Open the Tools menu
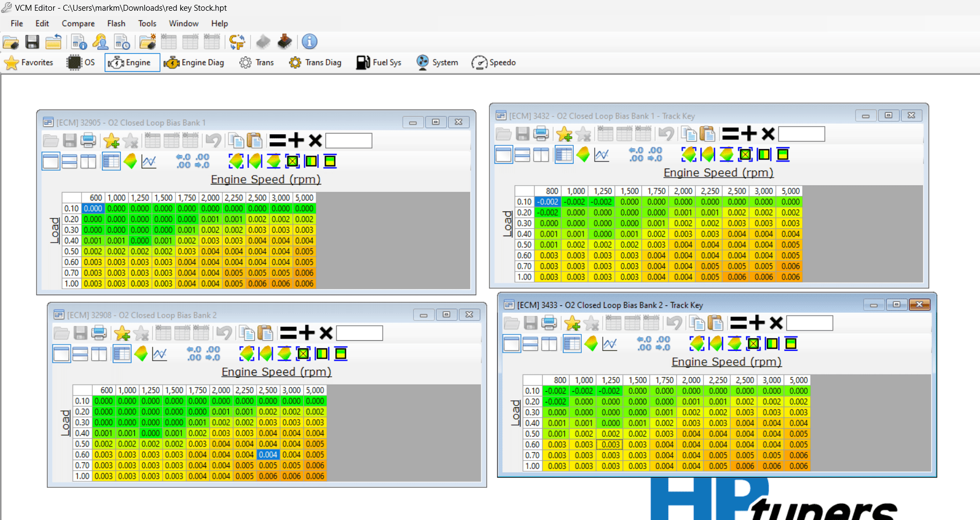The width and height of the screenshot is (980, 520). [147, 24]
